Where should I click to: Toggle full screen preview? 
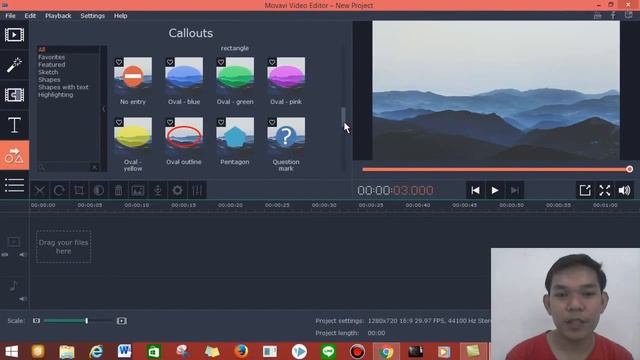click(x=604, y=190)
